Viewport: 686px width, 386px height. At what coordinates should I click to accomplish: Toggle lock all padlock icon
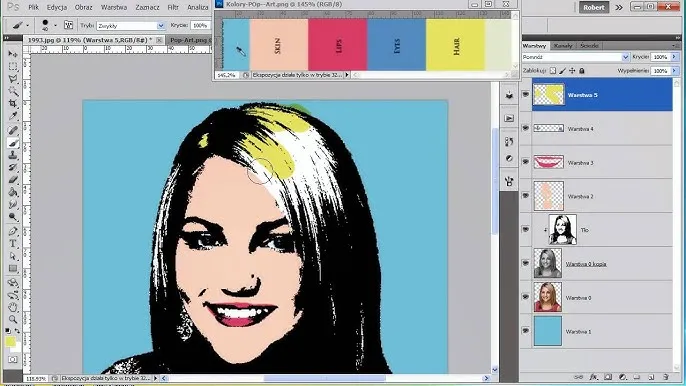582,70
